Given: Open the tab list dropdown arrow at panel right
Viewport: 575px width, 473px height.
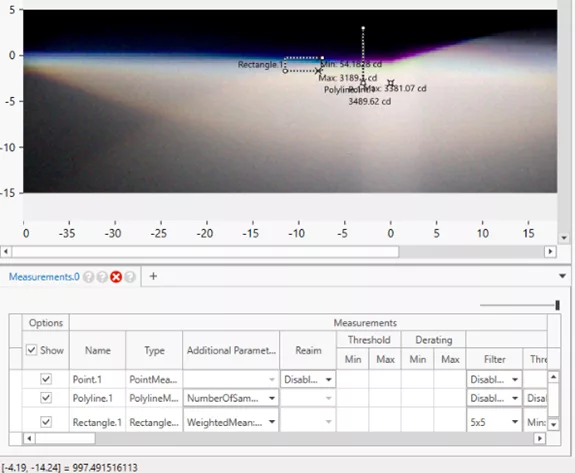Looking at the screenshot, I should point(562,276).
